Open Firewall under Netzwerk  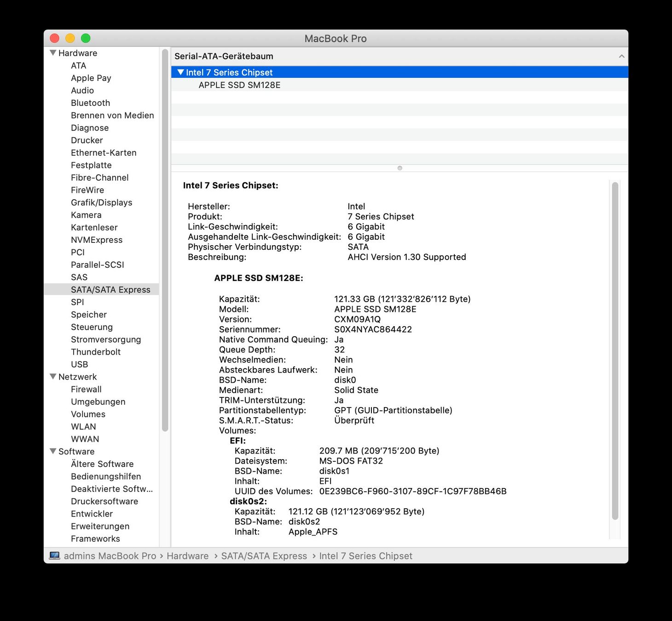tap(86, 389)
